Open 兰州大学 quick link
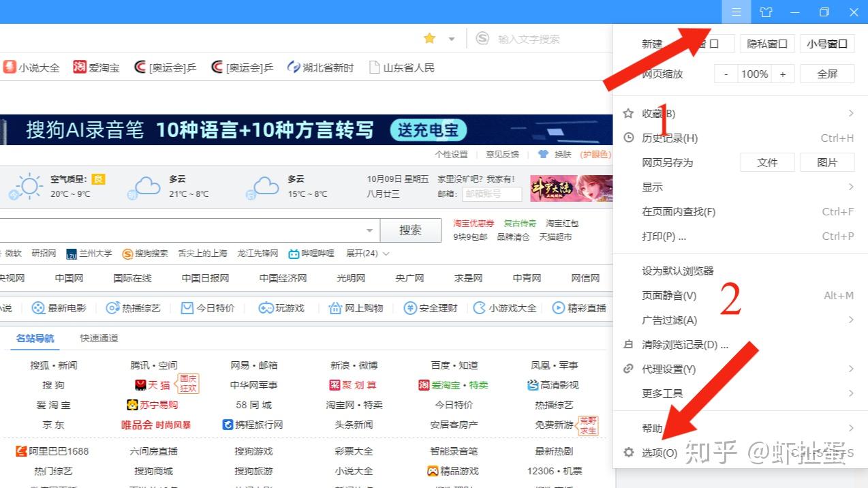This screenshot has height=488, width=868. [89, 254]
